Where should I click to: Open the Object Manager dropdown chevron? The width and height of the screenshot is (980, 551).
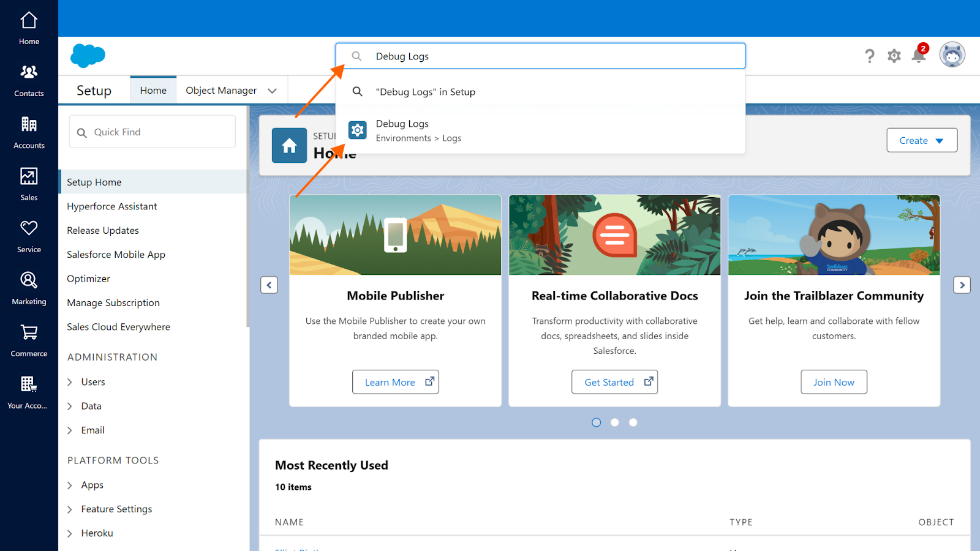273,91
